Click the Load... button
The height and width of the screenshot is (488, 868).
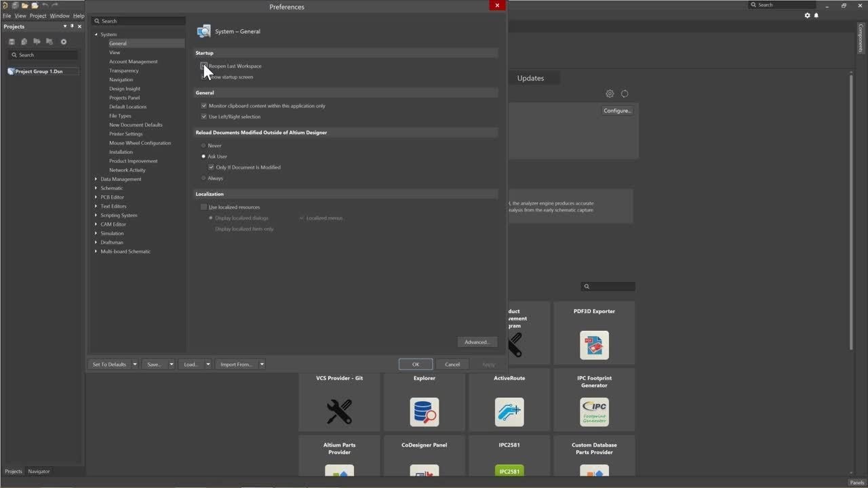[191, 364]
